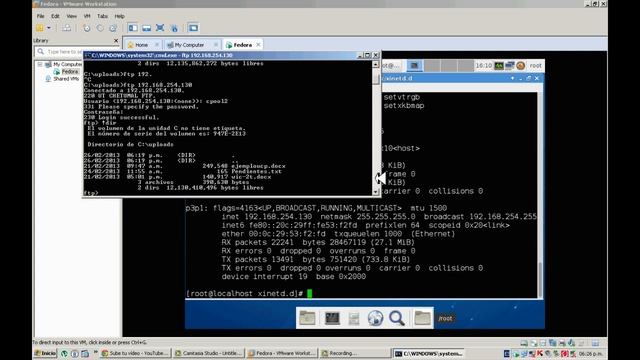The width and height of the screenshot is (640, 360).
Task: Open the View menu
Action: click(x=71, y=16)
